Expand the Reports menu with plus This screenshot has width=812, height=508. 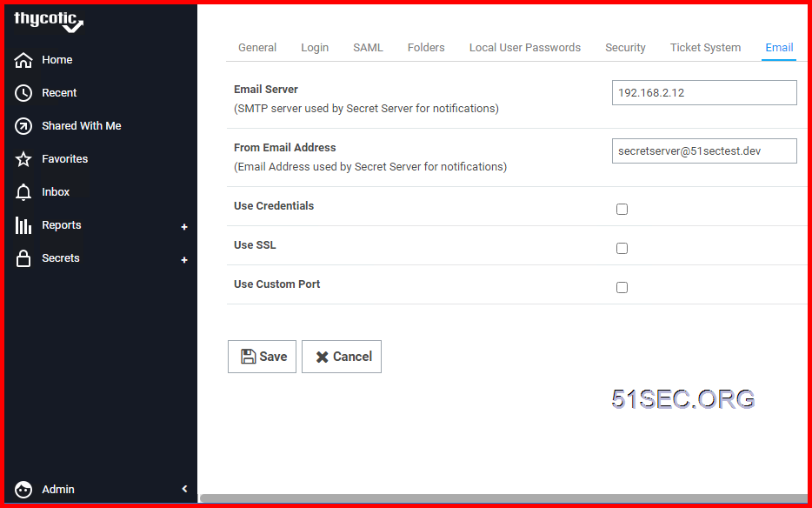point(183,227)
